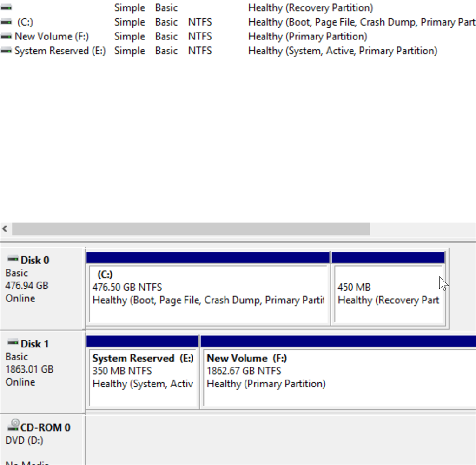
Task: Click Healthy (Primary Partition) status in list row
Action: (308, 36)
